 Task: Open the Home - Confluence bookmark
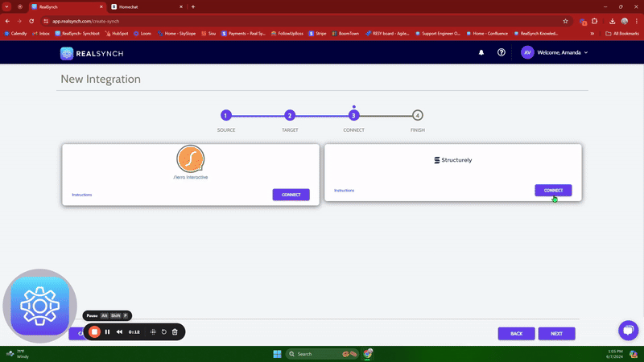coord(487,34)
